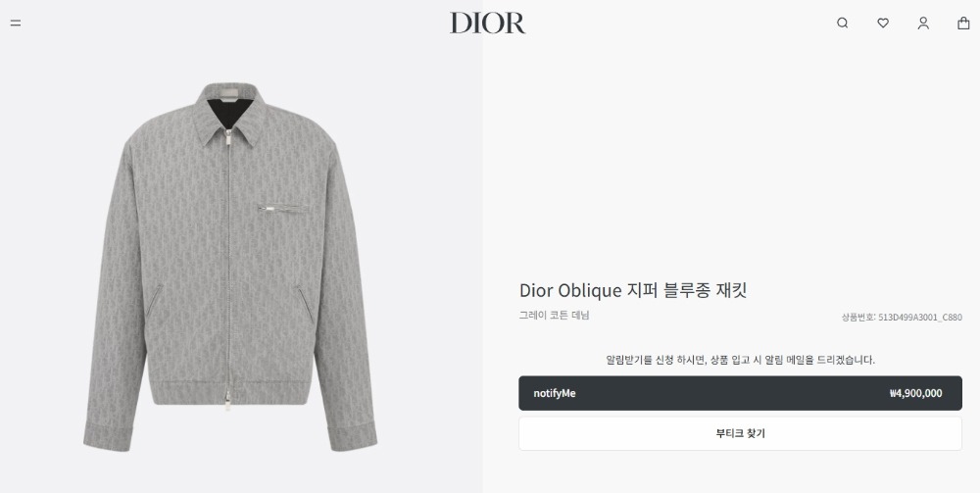Click the jacket's left sleeve cuff
Screen dimensions: 980x493
[x=107, y=437]
